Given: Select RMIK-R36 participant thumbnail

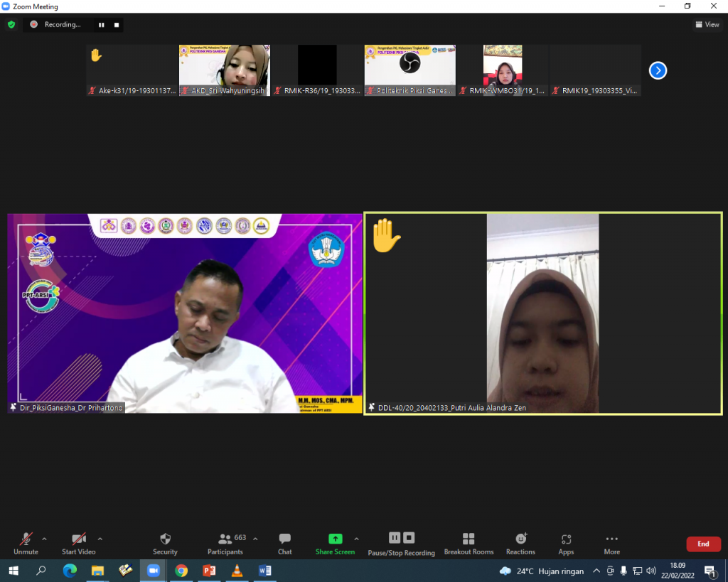Looking at the screenshot, I should 317,70.
